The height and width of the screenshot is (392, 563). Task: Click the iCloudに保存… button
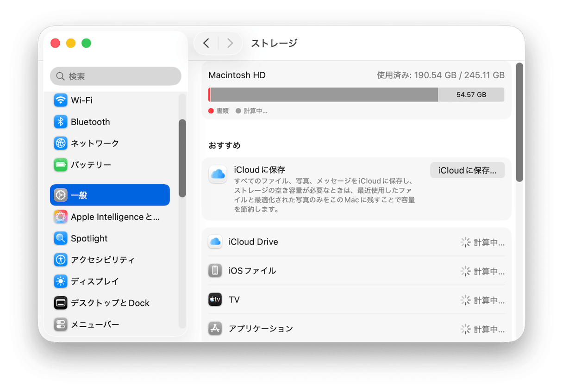(x=467, y=170)
